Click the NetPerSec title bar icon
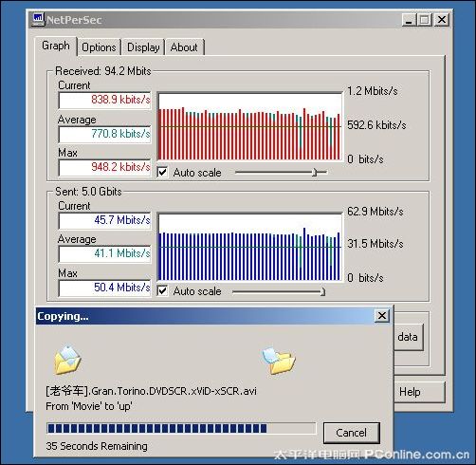 (x=38, y=19)
